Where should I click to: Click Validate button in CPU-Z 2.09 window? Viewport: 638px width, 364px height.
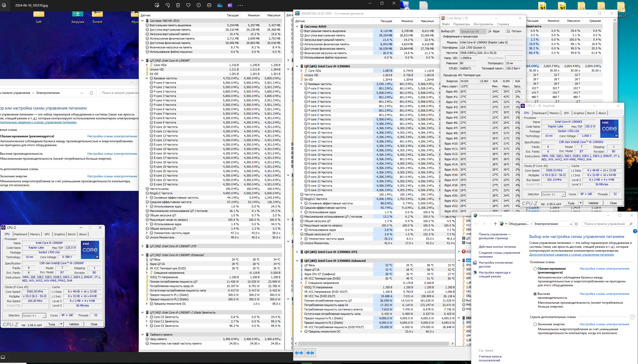coord(593,203)
